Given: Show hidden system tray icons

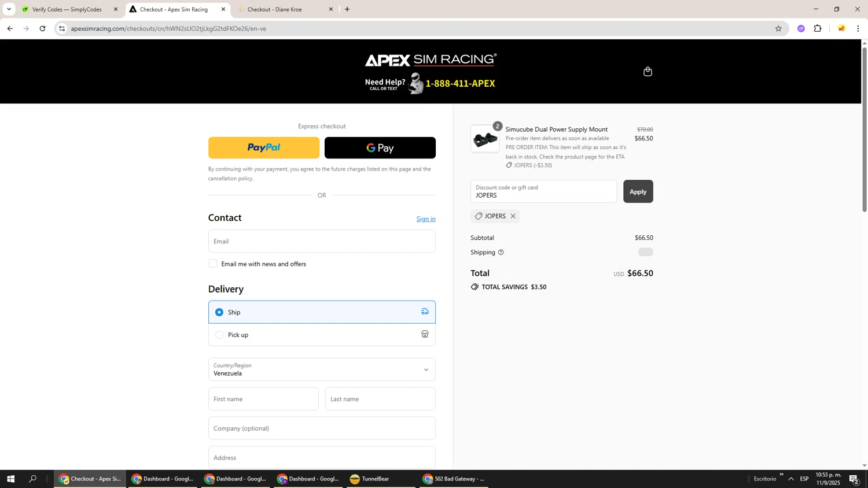Looking at the screenshot, I should point(791,479).
